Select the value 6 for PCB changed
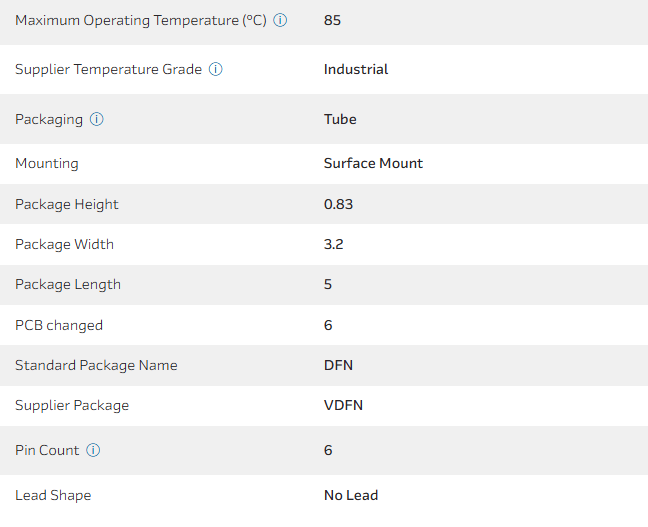The width and height of the screenshot is (648, 527). 328,325
